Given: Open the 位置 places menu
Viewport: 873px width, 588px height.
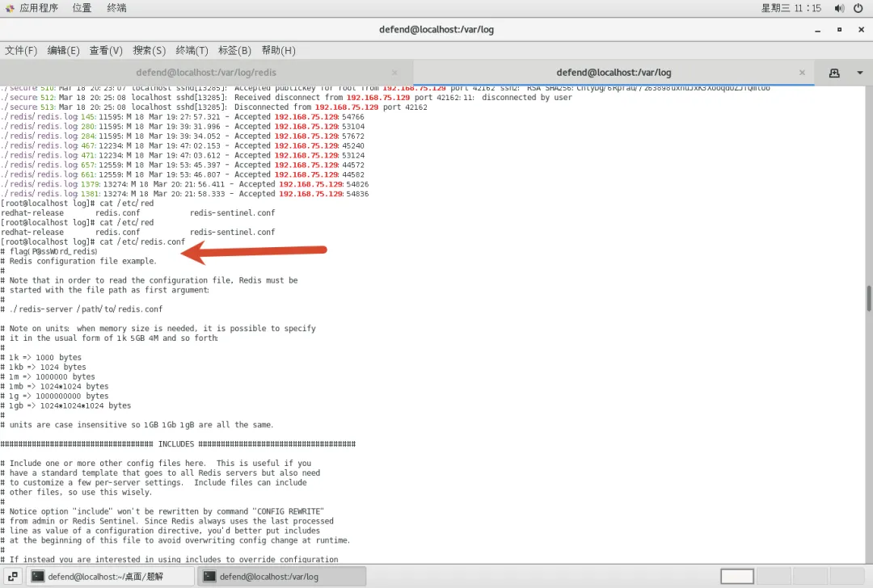Looking at the screenshot, I should click(82, 8).
